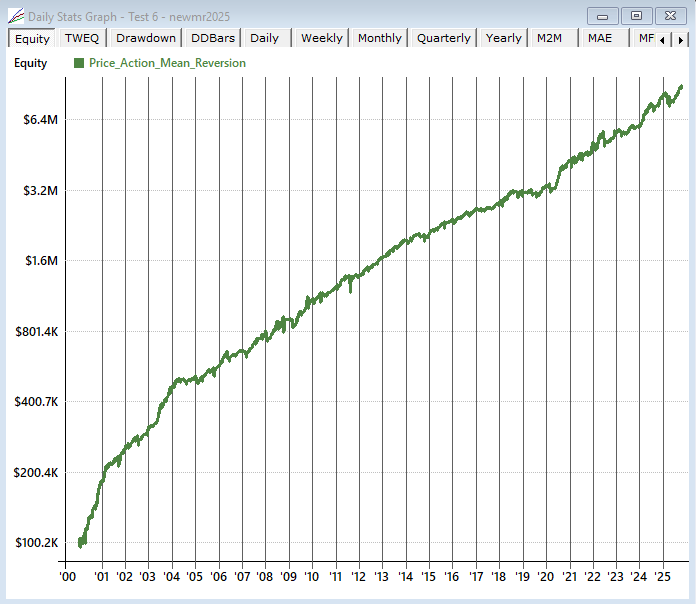Click the '20 year label
This screenshot has width=696, height=604.
coord(546,576)
